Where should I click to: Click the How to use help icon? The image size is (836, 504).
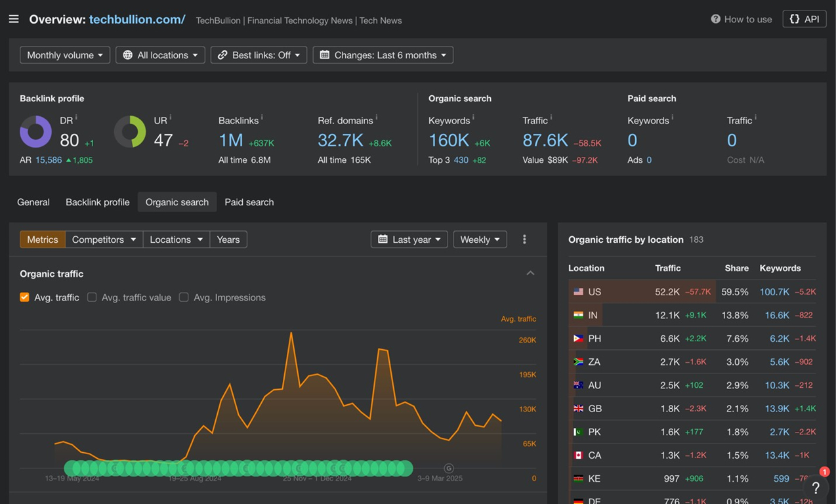[x=715, y=19]
